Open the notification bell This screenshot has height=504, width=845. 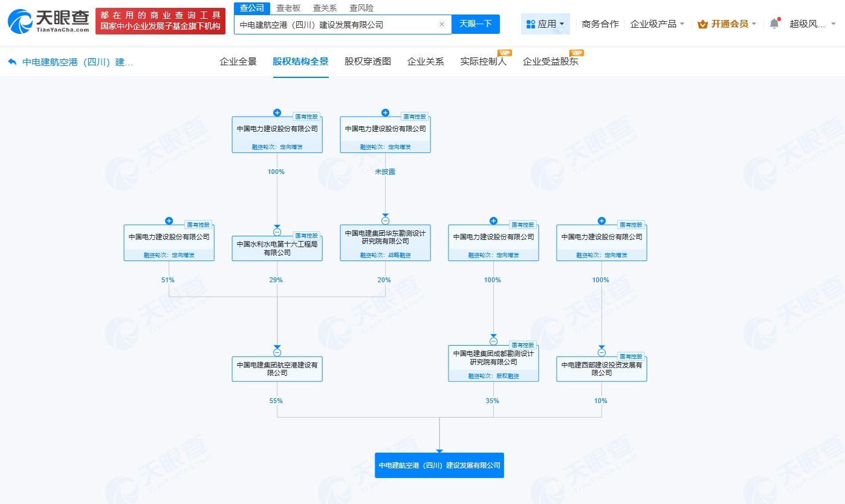[774, 23]
